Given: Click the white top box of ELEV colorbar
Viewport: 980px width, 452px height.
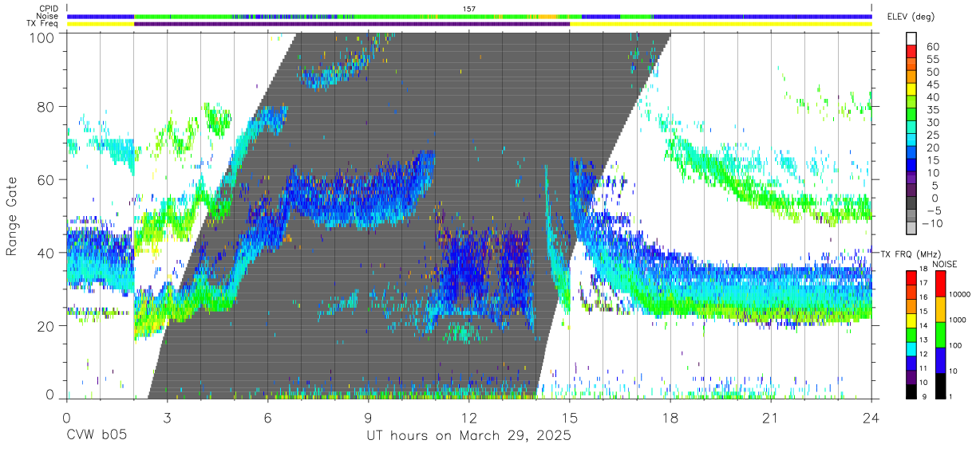Looking at the screenshot, I should coord(912,39).
